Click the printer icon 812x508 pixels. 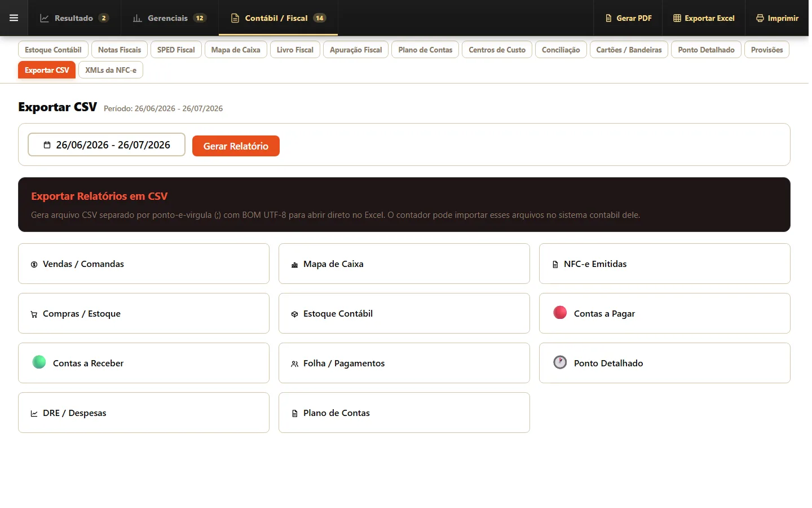point(760,18)
